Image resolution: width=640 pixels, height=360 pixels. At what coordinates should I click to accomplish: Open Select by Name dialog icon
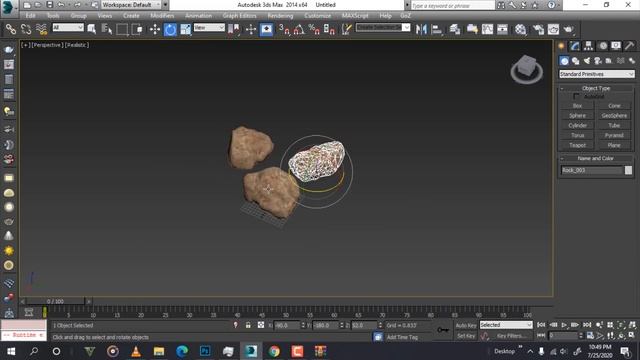pyautogui.click(x=107, y=29)
